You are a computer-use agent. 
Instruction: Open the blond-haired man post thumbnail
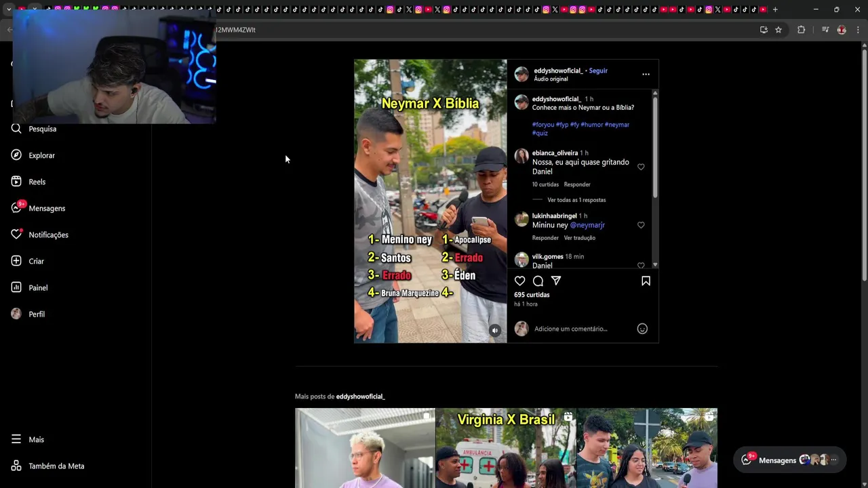pyautogui.click(x=365, y=448)
